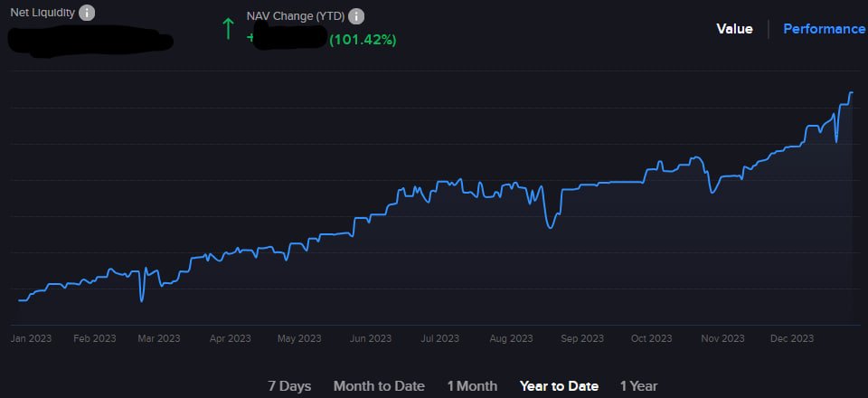Click the Nov 2023 axis label

click(723, 338)
